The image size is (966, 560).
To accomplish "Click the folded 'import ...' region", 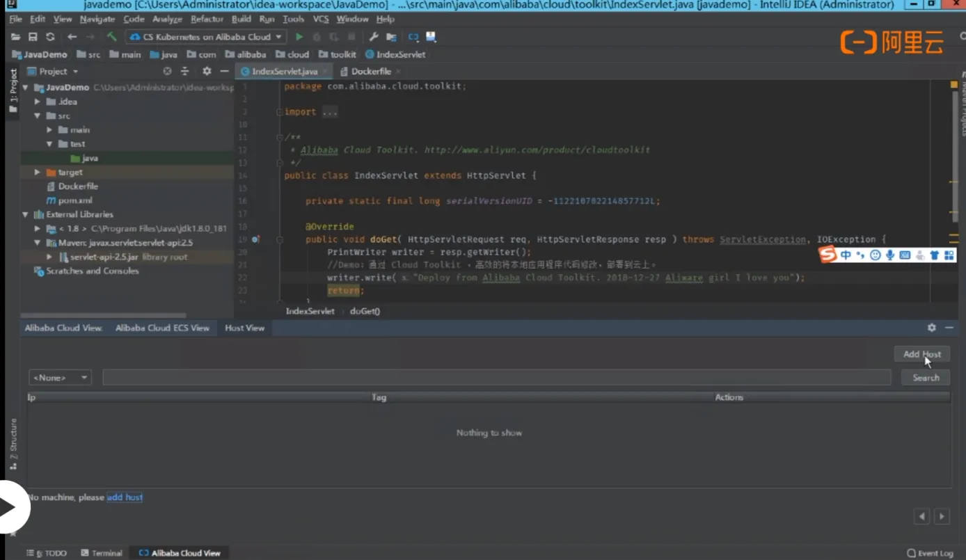I will [x=311, y=112].
